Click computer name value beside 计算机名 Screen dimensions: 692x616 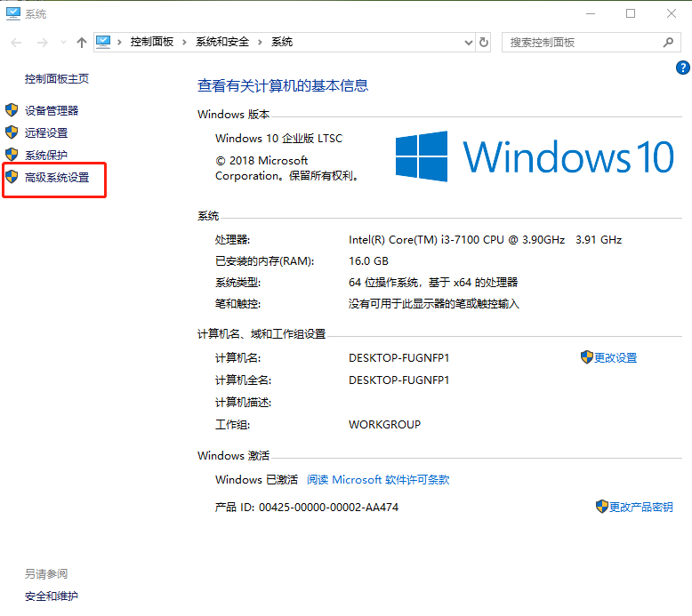pos(399,358)
